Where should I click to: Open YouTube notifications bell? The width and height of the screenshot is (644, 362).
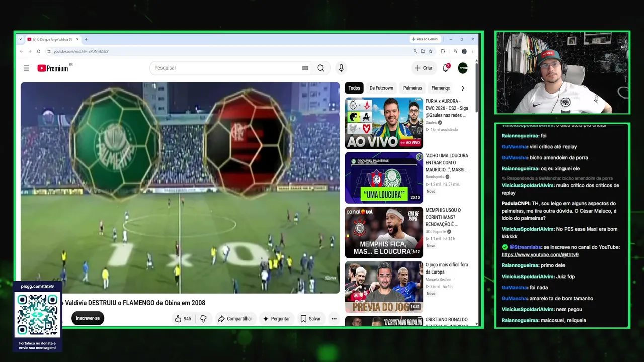coord(446,68)
